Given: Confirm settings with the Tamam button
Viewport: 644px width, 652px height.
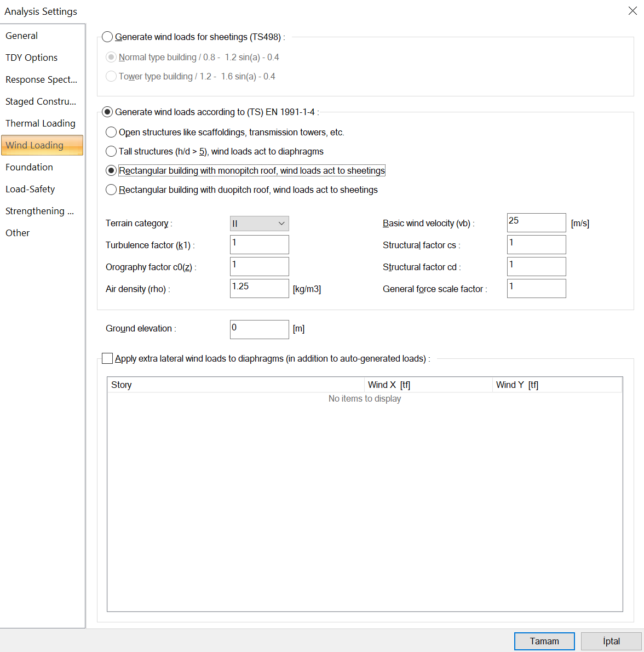Looking at the screenshot, I should pyautogui.click(x=544, y=641).
